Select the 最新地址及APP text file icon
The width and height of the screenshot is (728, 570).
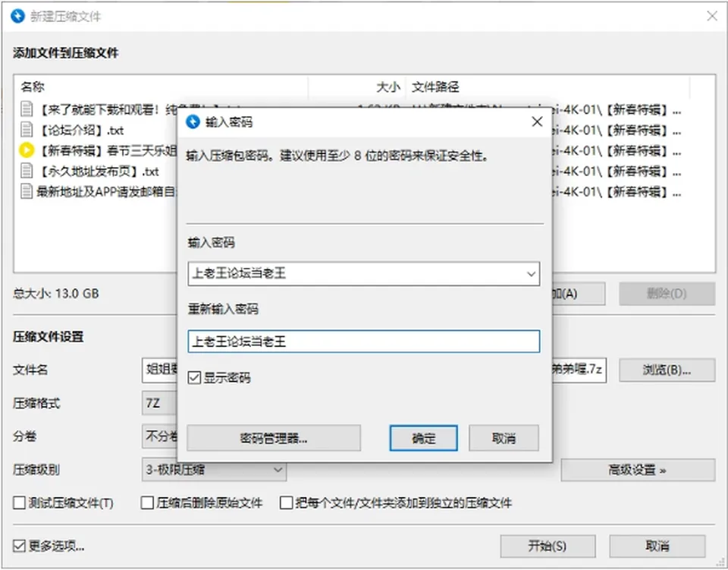27,191
